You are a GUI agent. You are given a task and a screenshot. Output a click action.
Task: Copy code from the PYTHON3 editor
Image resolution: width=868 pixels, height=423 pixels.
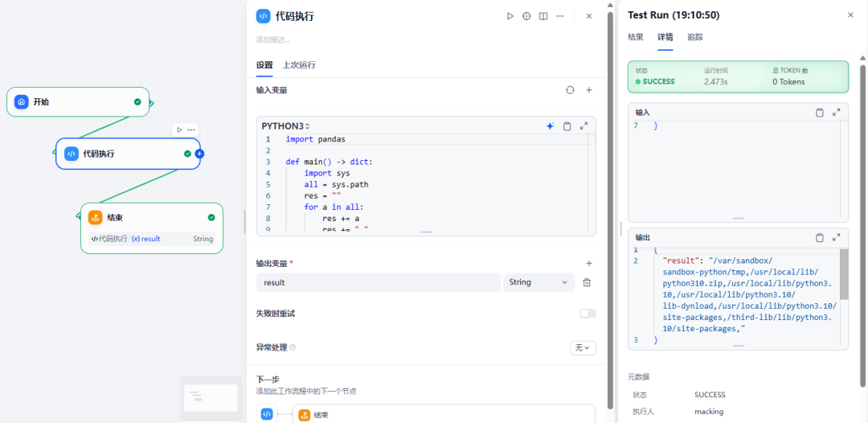coord(567,126)
